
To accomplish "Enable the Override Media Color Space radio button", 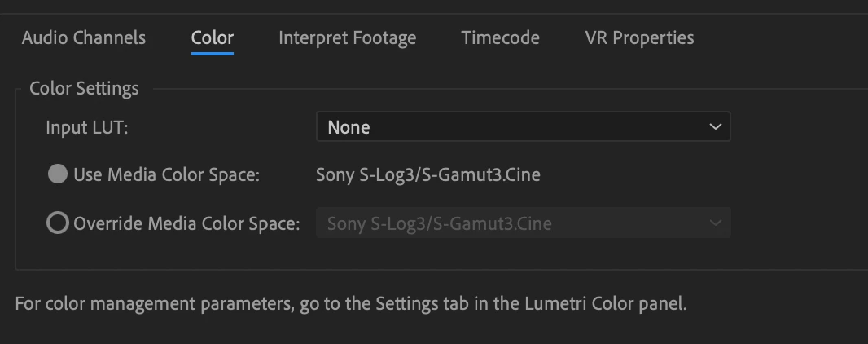I will [58, 223].
